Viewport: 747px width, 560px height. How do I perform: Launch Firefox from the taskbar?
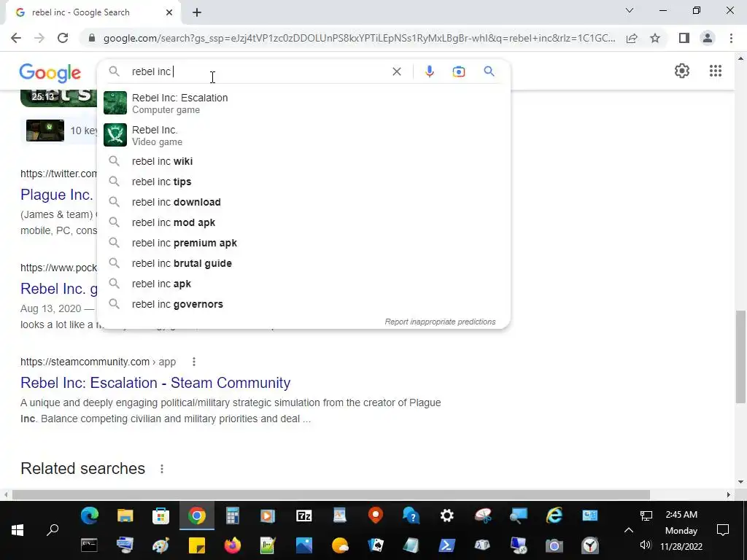[x=233, y=545]
